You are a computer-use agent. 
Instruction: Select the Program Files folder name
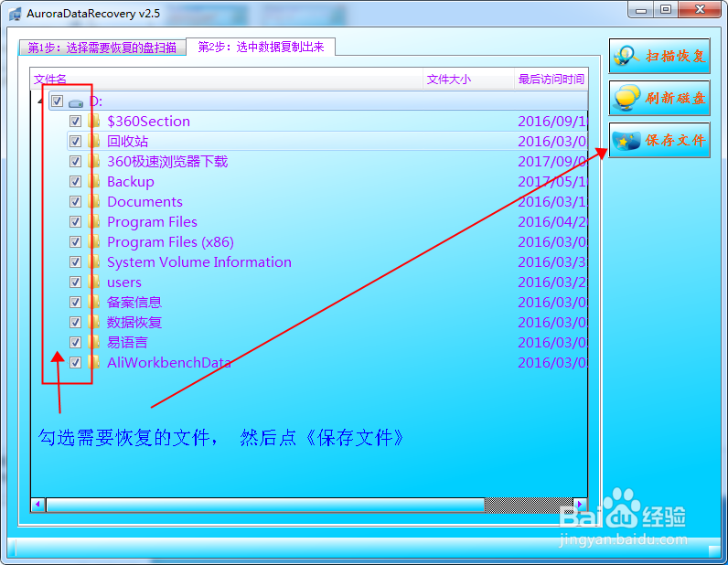[153, 222]
